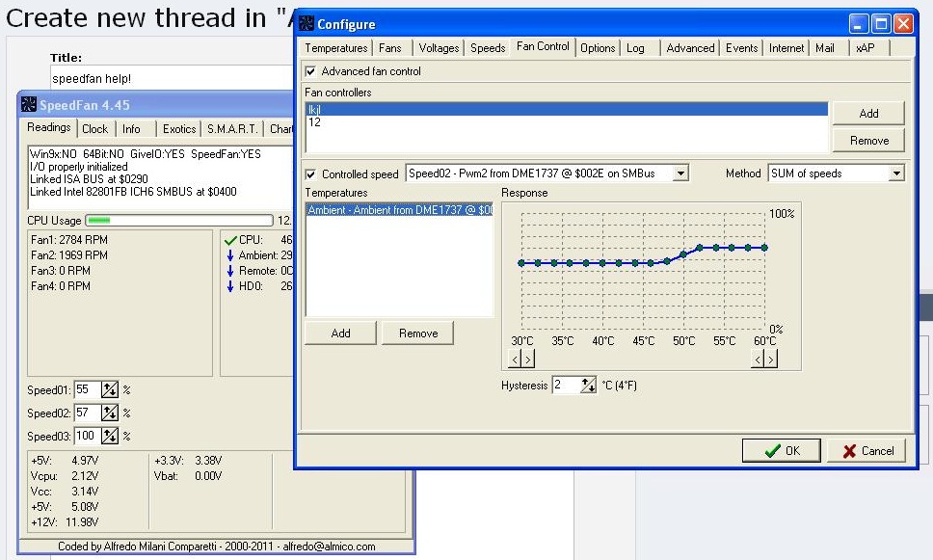This screenshot has height=560, width=933.
Task: Expand the Method SUM of speeds dropdown
Action: 896,173
